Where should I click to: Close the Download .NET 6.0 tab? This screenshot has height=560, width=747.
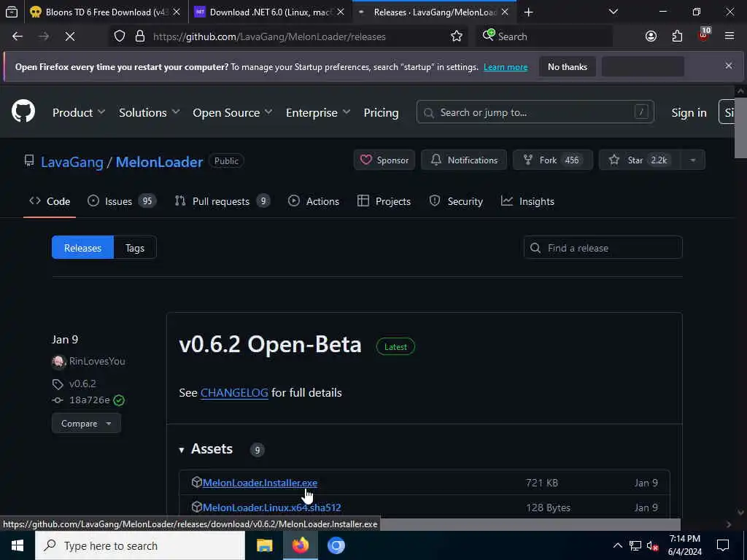click(x=341, y=12)
